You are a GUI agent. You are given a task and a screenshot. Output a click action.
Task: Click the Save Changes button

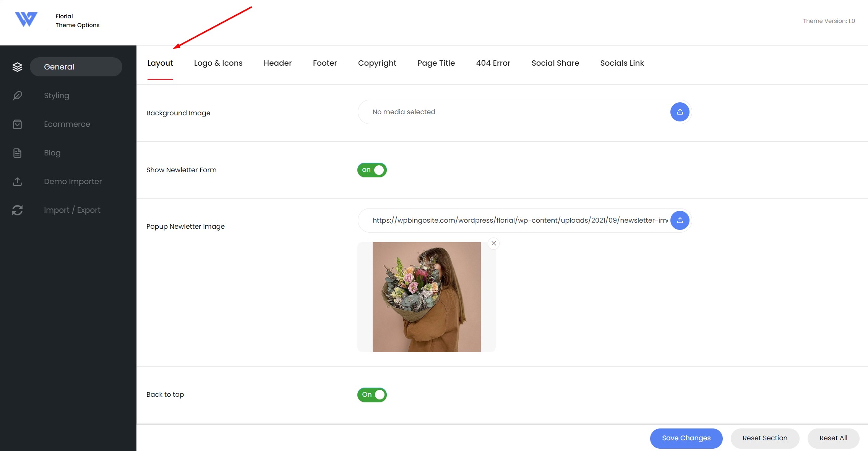[x=686, y=438]
